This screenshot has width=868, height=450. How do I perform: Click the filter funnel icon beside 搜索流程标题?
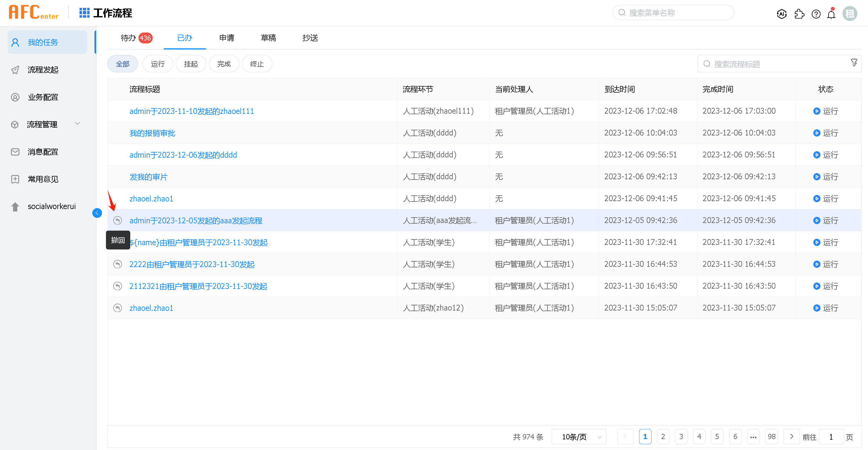pyautogui.click(x=854, y=62)
